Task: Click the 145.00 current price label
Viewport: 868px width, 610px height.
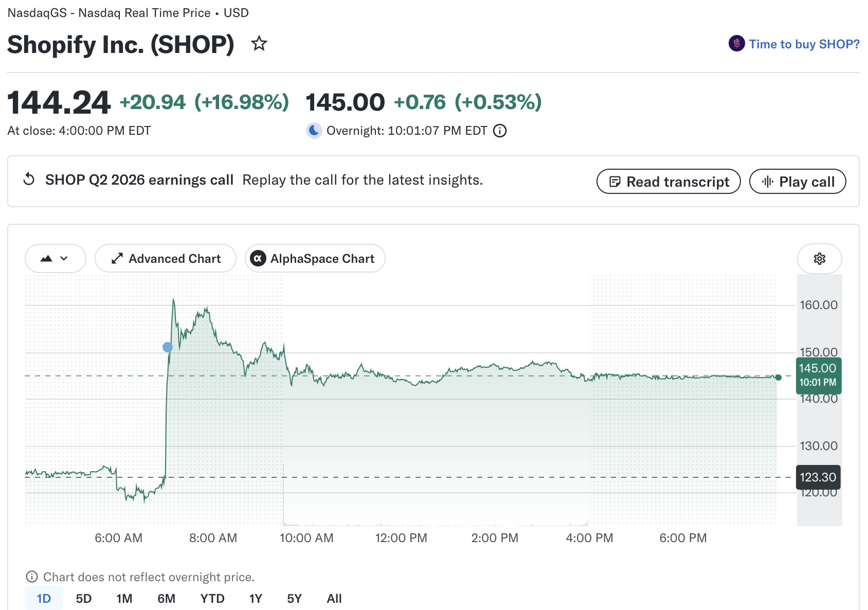Action: [x=819, y=375]
